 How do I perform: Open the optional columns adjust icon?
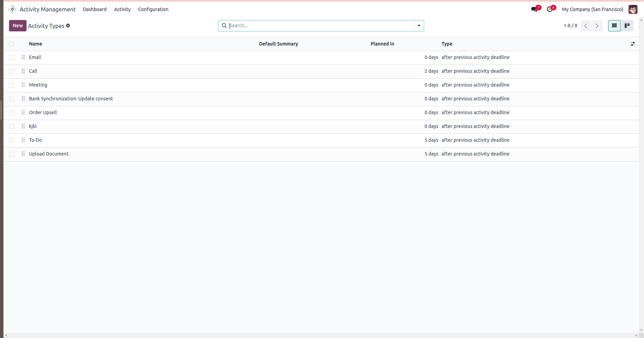point(633,44)
